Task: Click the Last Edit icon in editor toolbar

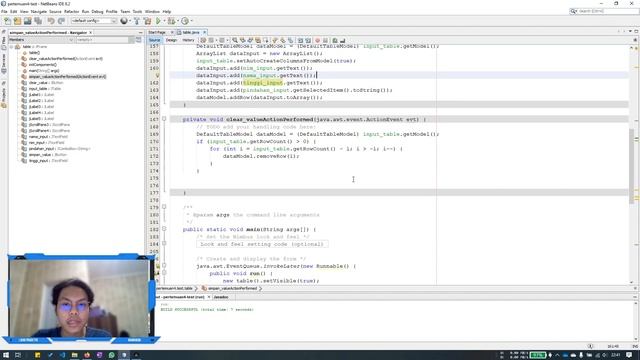Action: coord(203,40)
